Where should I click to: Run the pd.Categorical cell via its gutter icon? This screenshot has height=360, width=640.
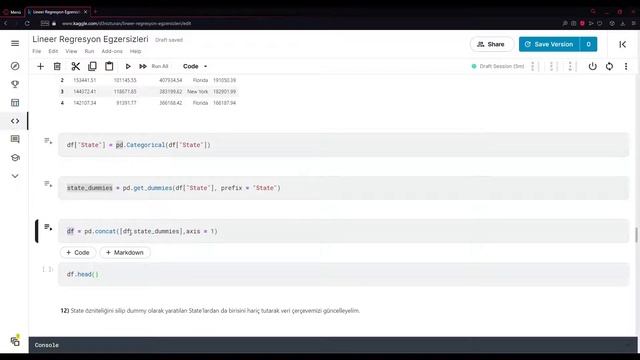(48, 141)
